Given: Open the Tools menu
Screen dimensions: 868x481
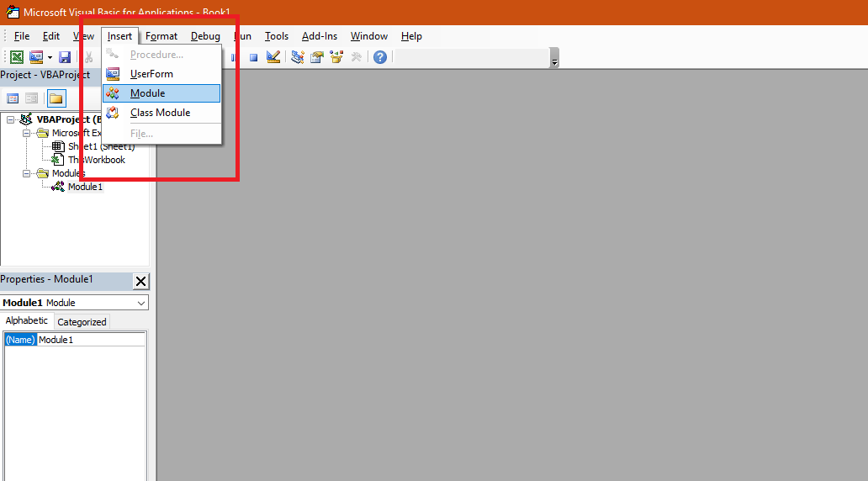Looking at the screenshot, I should point(276,36).
